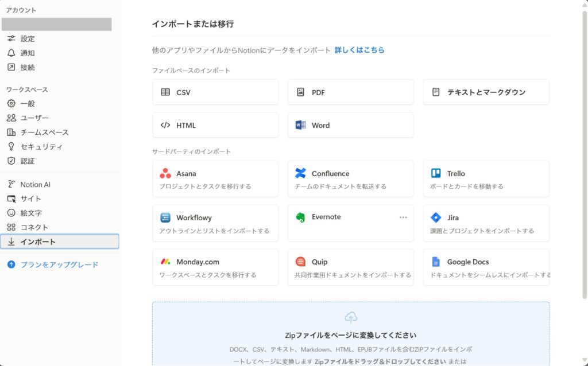588x366 pixels.
Task: Click the Evernote elephant icon
Action: 300,217
